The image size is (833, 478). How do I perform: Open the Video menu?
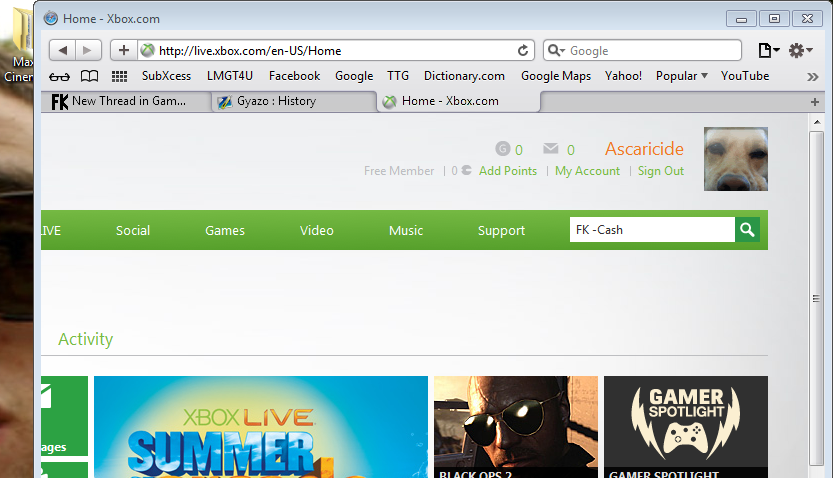[317, 231]
